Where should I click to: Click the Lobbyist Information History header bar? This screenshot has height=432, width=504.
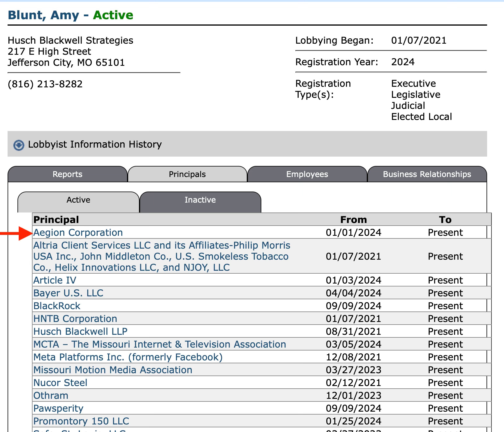247,144
